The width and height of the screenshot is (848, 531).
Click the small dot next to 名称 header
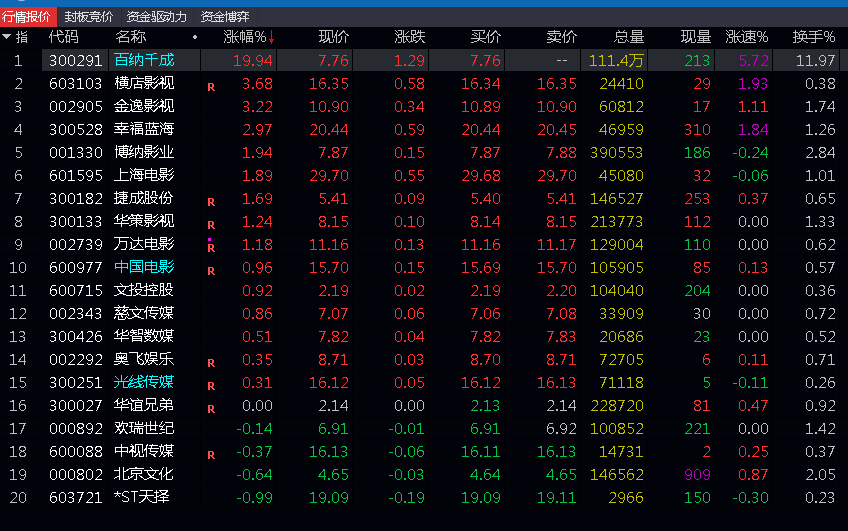pos(195,37)
